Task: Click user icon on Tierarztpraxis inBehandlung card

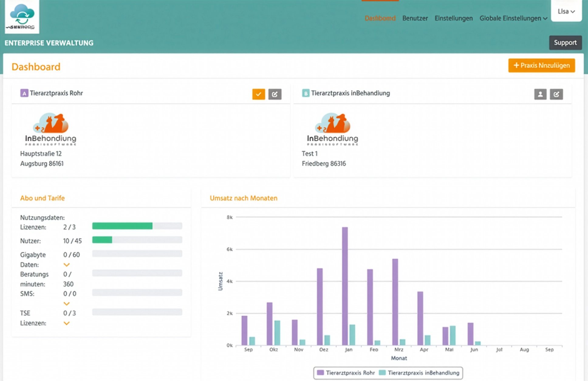Action: (x=540, y=94)
